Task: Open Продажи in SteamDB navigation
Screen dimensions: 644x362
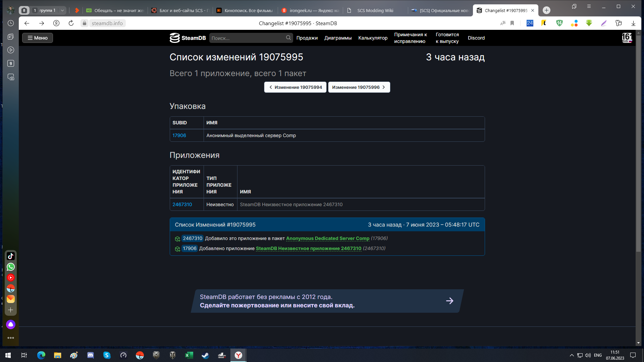Action: (x=307, y=38)
